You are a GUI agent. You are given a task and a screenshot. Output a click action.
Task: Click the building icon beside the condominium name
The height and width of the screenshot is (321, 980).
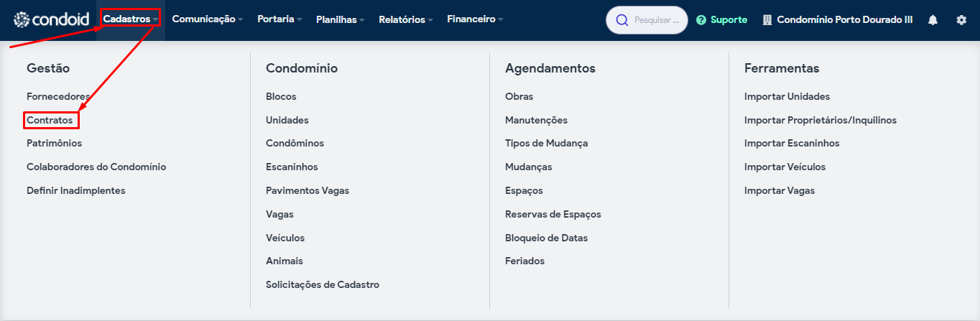pos(767,20)
